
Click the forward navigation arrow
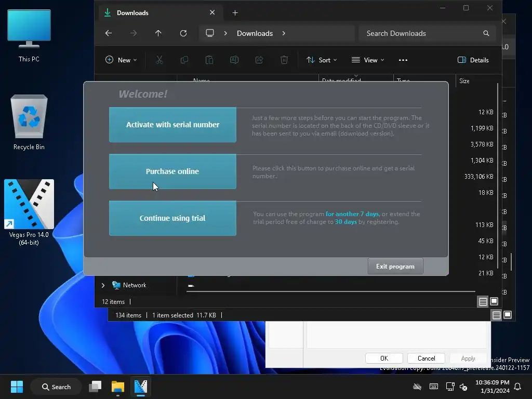[134, 33]
